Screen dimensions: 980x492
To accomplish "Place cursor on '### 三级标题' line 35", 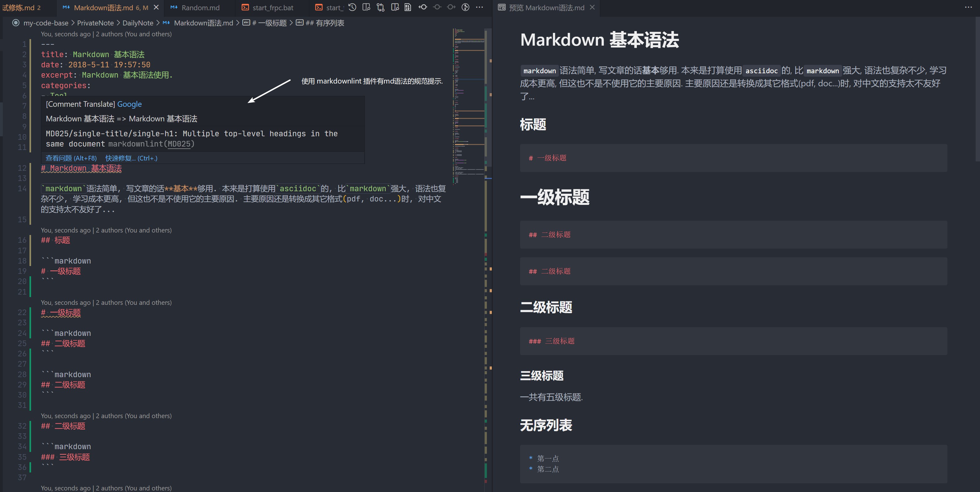I will (66, 457).
